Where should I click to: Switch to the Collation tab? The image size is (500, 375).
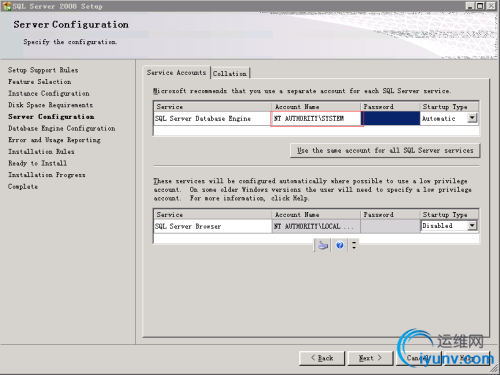(x=230, y=73)
